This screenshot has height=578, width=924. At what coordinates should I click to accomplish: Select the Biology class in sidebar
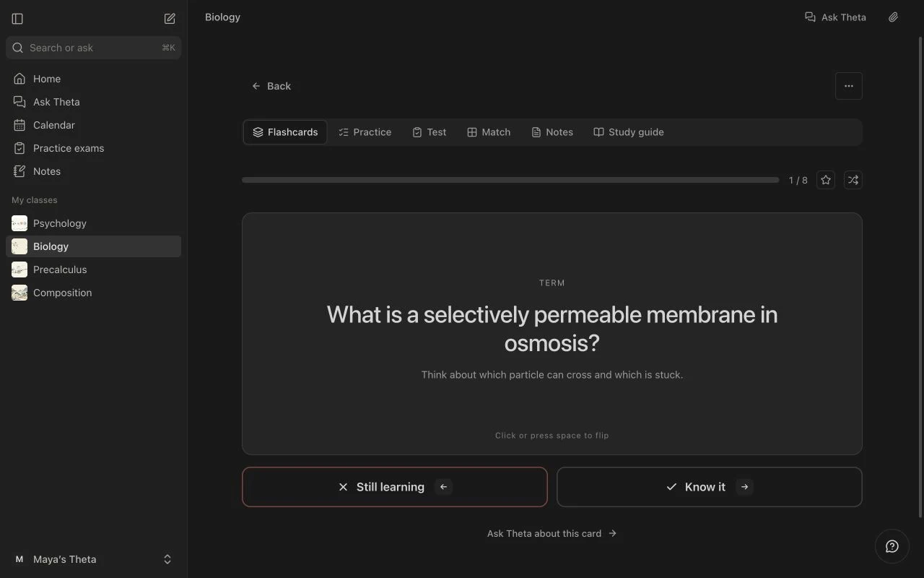[94, 246]
